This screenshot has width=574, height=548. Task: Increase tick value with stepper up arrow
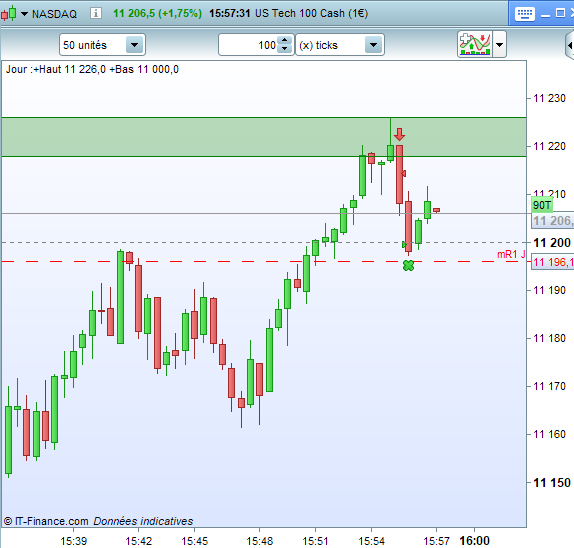point(285,40)
